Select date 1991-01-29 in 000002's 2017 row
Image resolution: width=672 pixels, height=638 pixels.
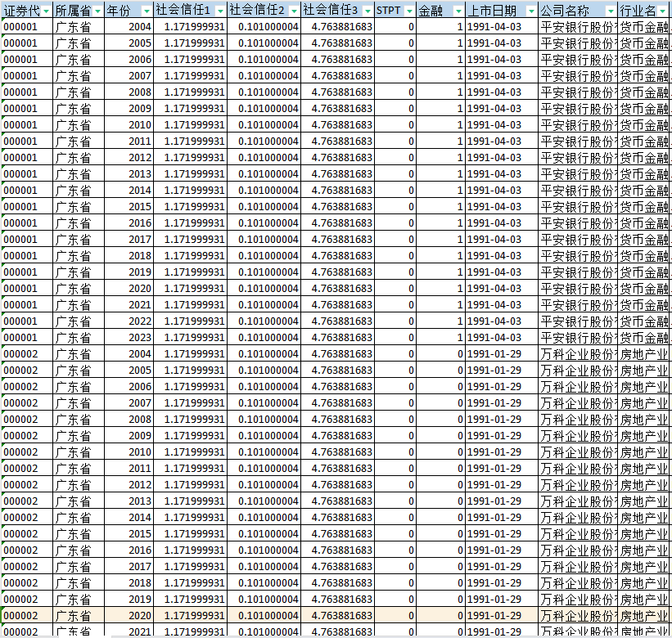pos(502,567)
